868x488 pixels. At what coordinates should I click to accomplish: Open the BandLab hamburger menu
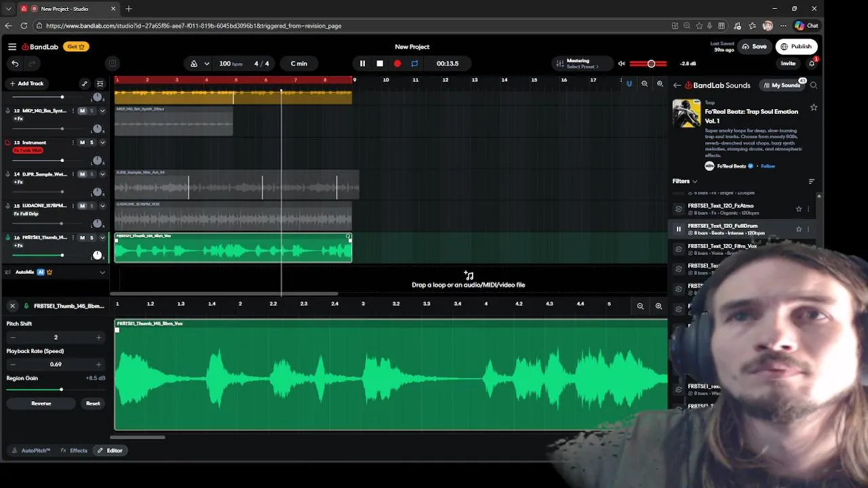click(x=12, y=47)
